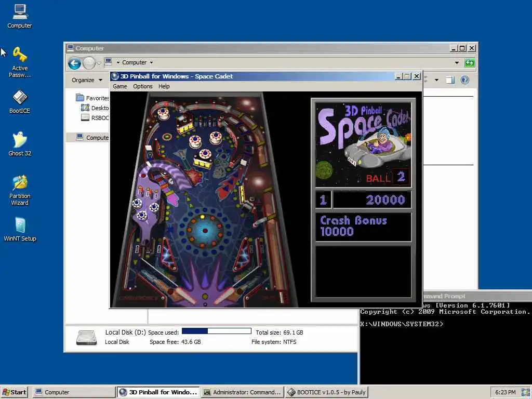
Task: Open help icon in Computer window toolbar
Action: pos(465,80)
